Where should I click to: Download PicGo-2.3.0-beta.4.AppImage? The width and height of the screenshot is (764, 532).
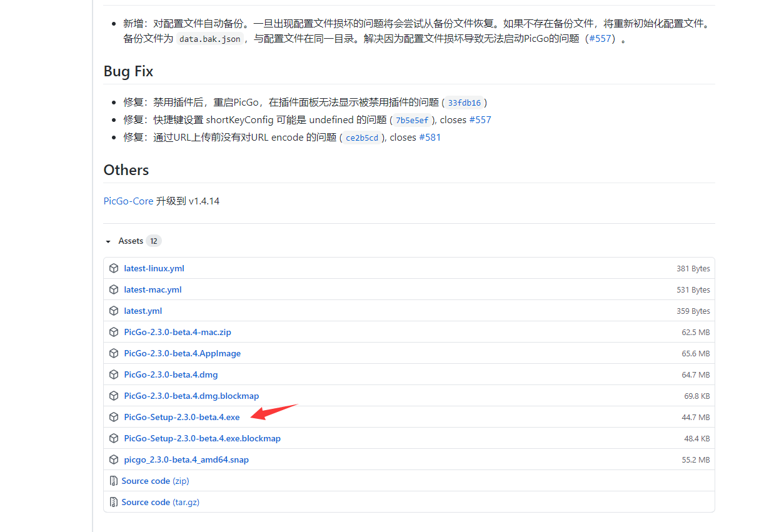(x=182, y=353)
